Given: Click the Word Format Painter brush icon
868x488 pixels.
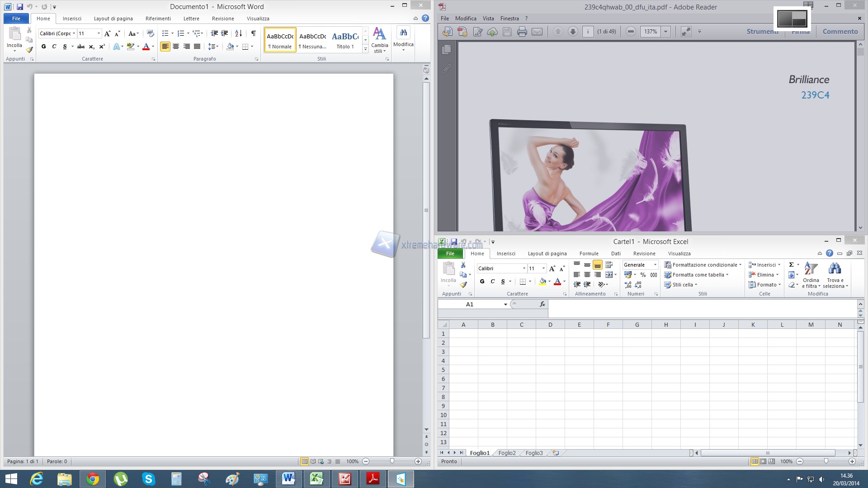Looking at the screenshot, I should click(x=29, y=50).
